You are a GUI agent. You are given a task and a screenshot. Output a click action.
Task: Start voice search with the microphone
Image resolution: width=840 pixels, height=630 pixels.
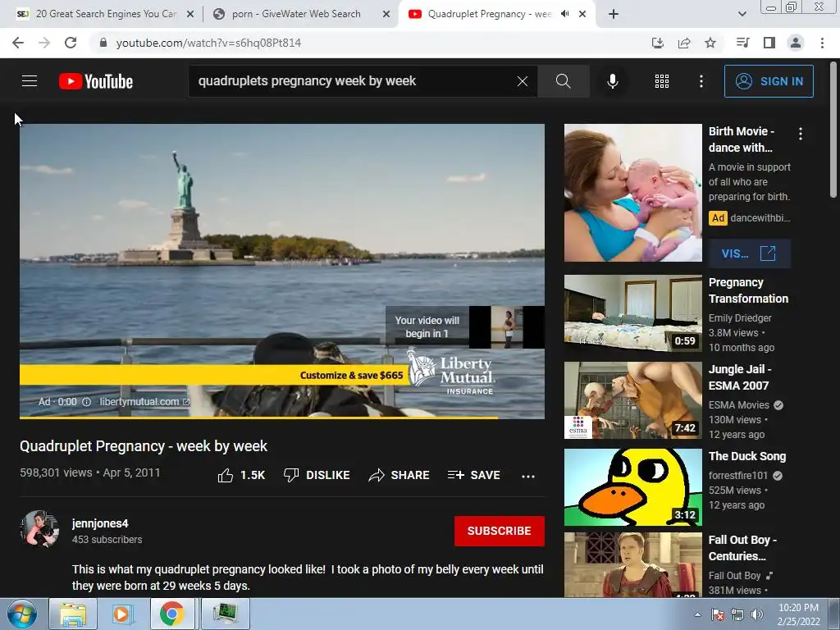pyautogui.click(x=612, y=81)
